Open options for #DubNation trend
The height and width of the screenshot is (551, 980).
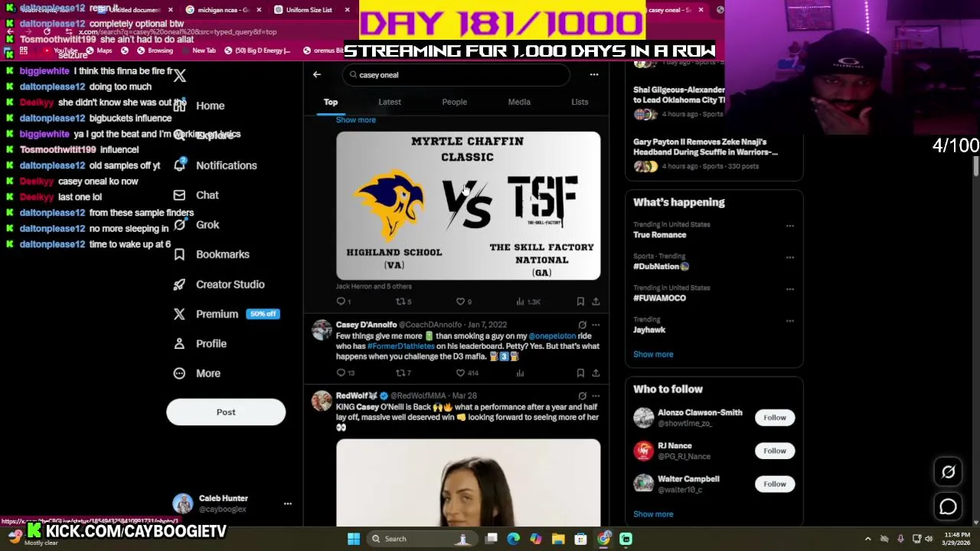[x=790, y=257]
